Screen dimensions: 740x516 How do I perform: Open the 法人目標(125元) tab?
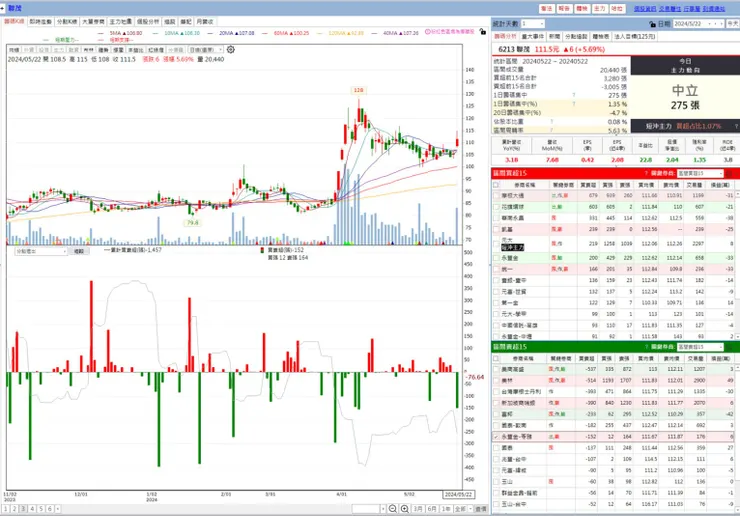click(x=635, y=36)
